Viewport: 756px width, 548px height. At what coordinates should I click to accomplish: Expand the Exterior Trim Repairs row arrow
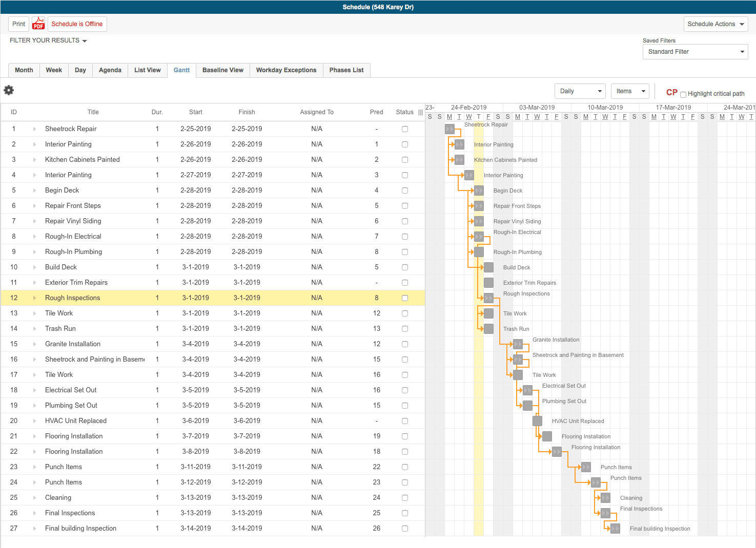[34, 283]
